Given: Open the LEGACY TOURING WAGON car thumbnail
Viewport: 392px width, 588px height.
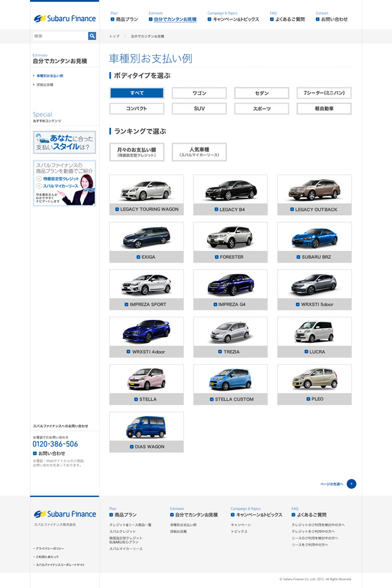Looking at the screenshot, I should 146,195.
